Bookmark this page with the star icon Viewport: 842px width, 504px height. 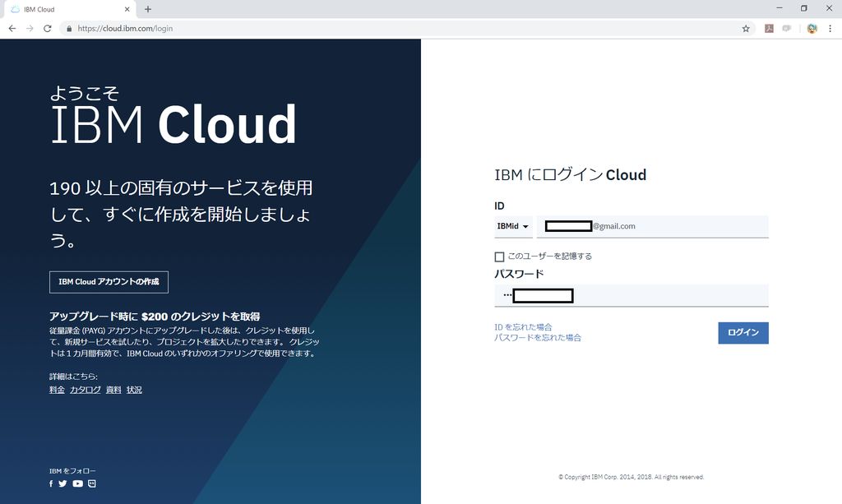coord(746,29)
